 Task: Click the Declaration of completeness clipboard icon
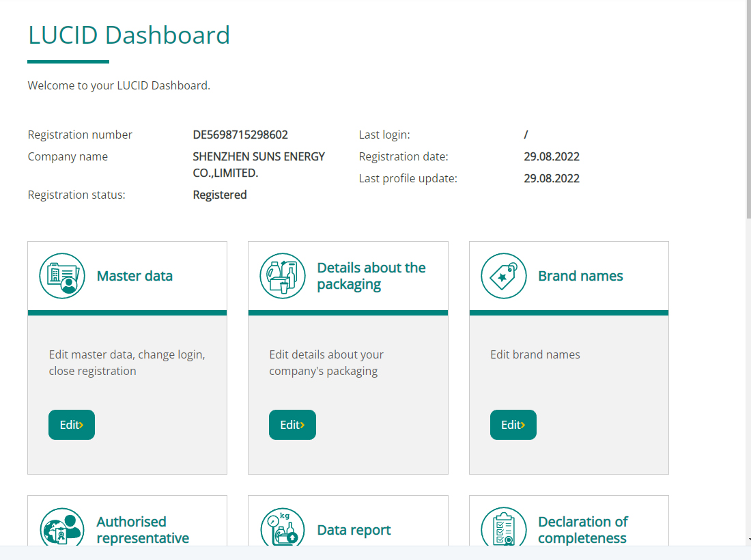[x=504, y=529]
